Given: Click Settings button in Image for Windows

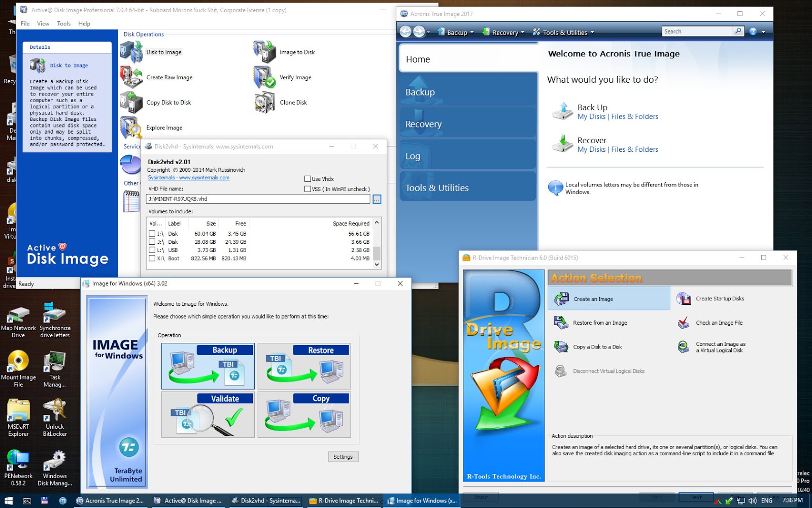Looking at the screenshot, I should pyautogui.click(x=343, y=457).
